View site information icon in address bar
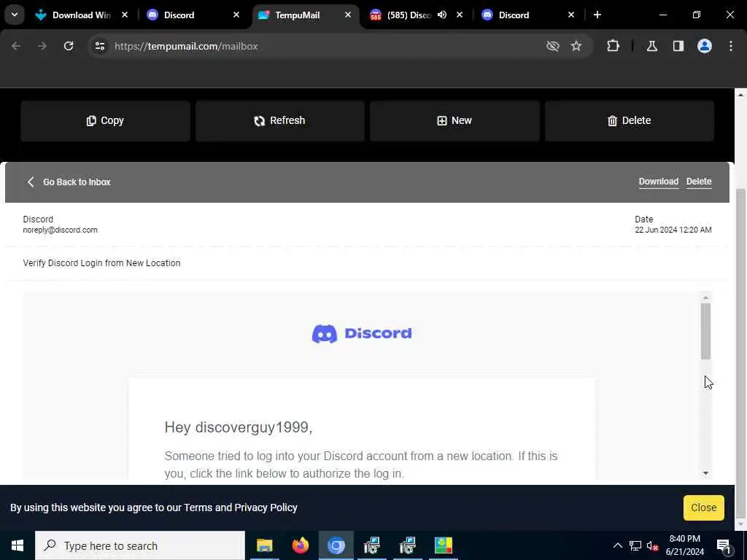 tap(99, 46)
